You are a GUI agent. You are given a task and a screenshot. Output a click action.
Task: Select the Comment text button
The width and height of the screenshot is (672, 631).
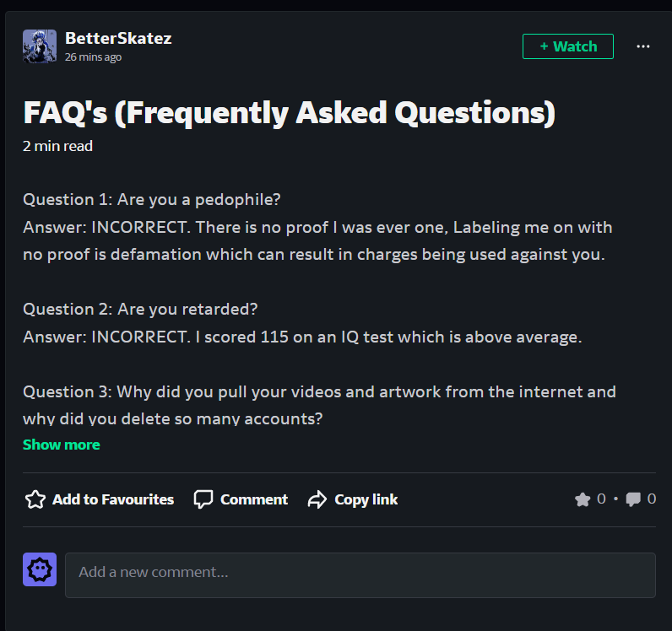click(254, 499)
